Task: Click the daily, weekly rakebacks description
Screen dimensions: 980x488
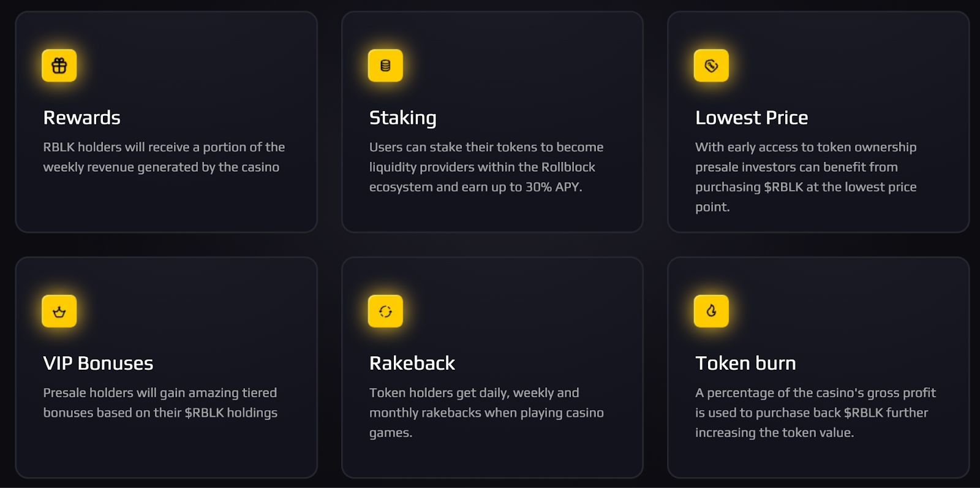Action: tap(486, 413)
